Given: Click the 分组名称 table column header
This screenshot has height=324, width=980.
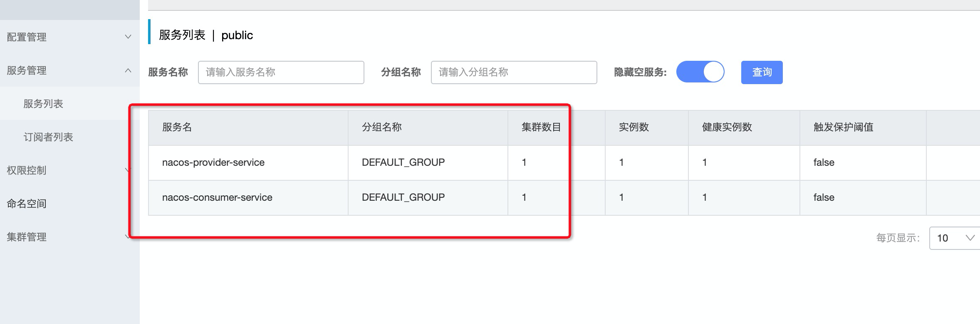Looking at the screenshot, I should 382,127.
